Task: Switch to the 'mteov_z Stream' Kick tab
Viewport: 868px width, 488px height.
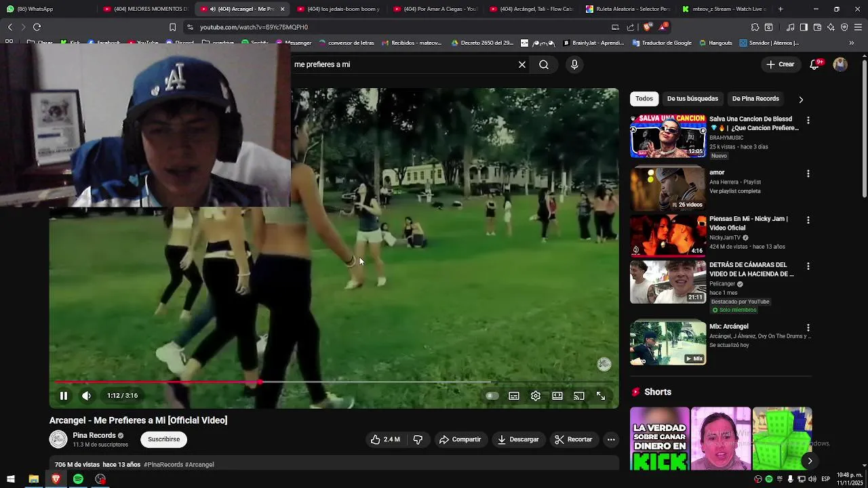Action: pos(724,9)
